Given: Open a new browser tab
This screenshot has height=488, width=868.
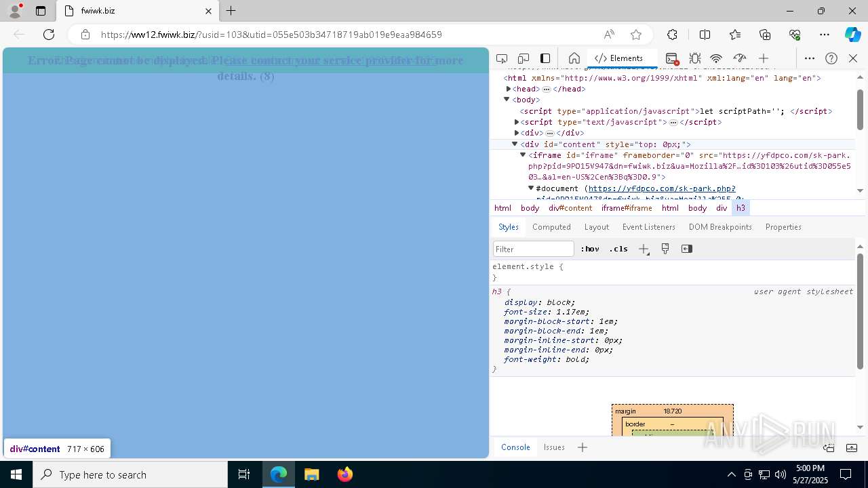Looking at the screenshot, I should [231, 11].
